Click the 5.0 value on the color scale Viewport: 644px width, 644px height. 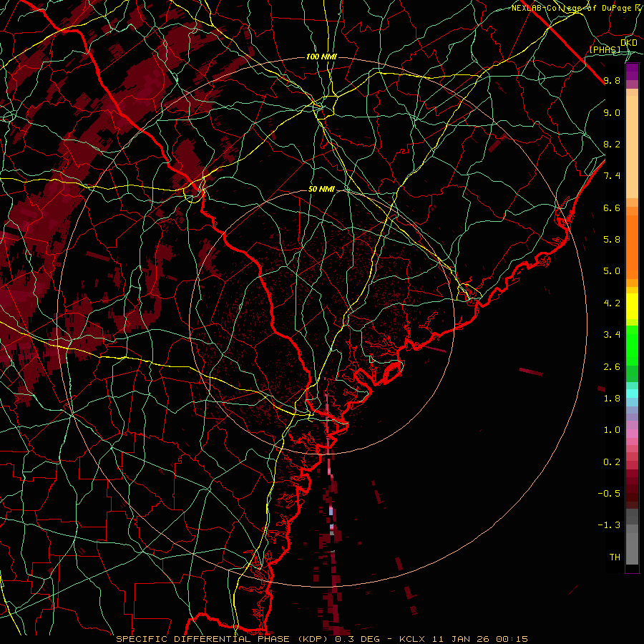pos(612,271)
